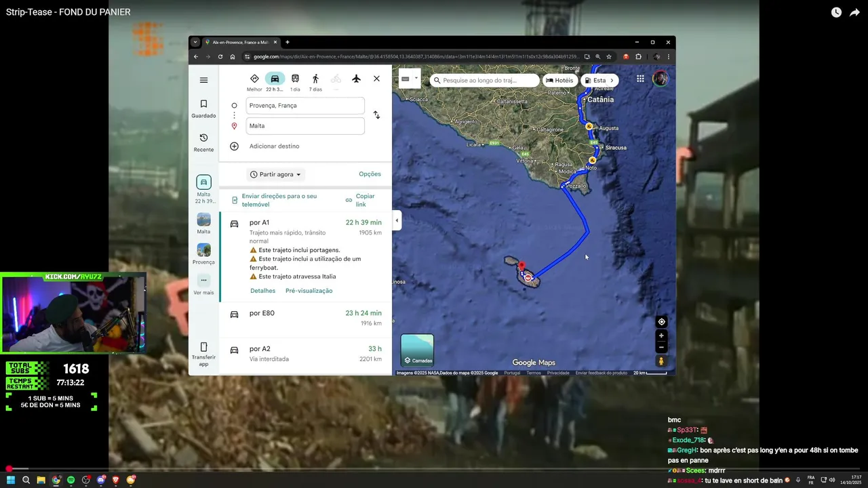
Task: Click the Share arrow on video
Action: click(x=854, y=12)
